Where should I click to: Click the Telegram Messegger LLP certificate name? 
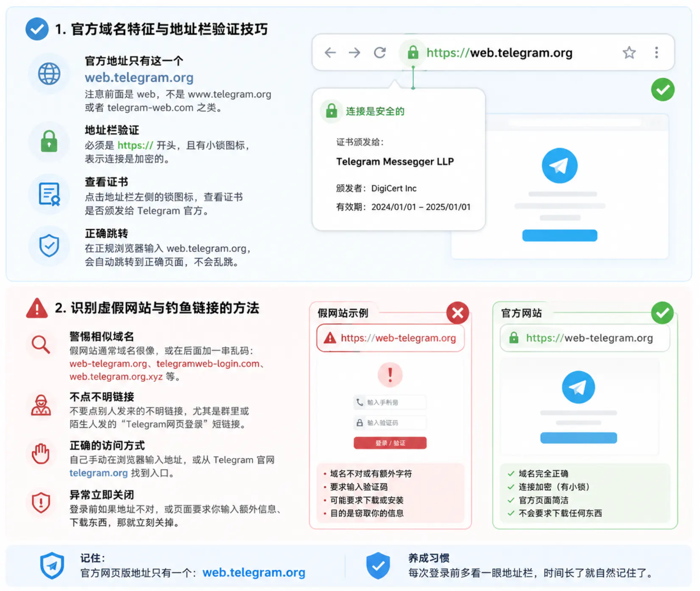pos(395,162)
